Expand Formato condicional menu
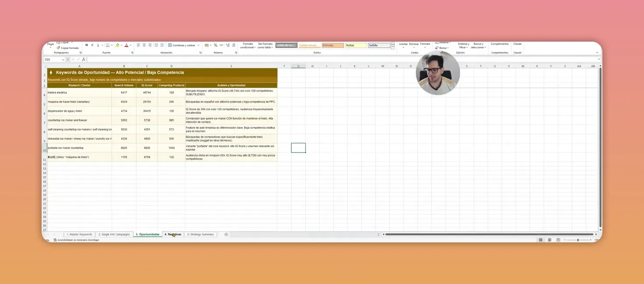The height and width of the screenshot is (284, 644). coord(248,46)
